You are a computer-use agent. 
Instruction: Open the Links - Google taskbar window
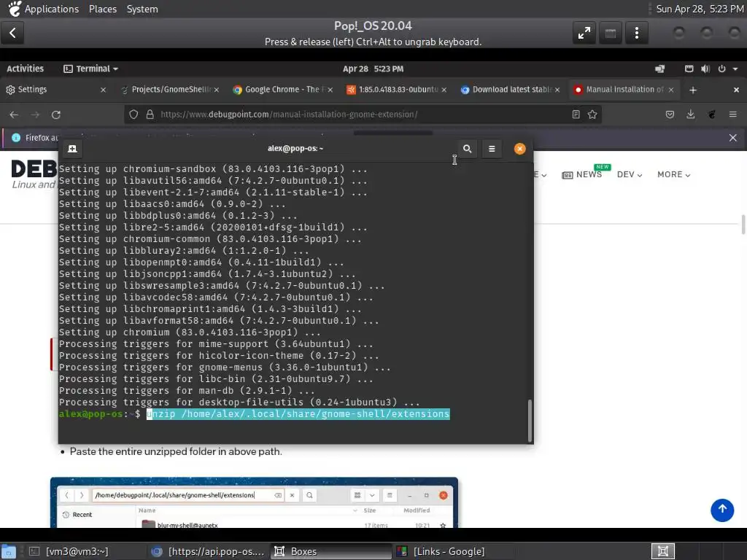click(x=443, y=551)
